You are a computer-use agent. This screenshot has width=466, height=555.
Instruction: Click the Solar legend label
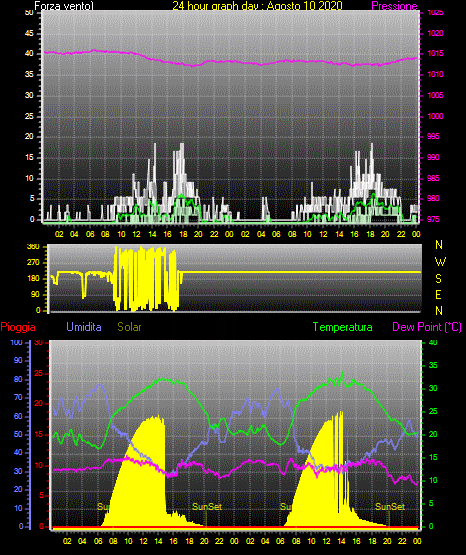pos(129,327)
